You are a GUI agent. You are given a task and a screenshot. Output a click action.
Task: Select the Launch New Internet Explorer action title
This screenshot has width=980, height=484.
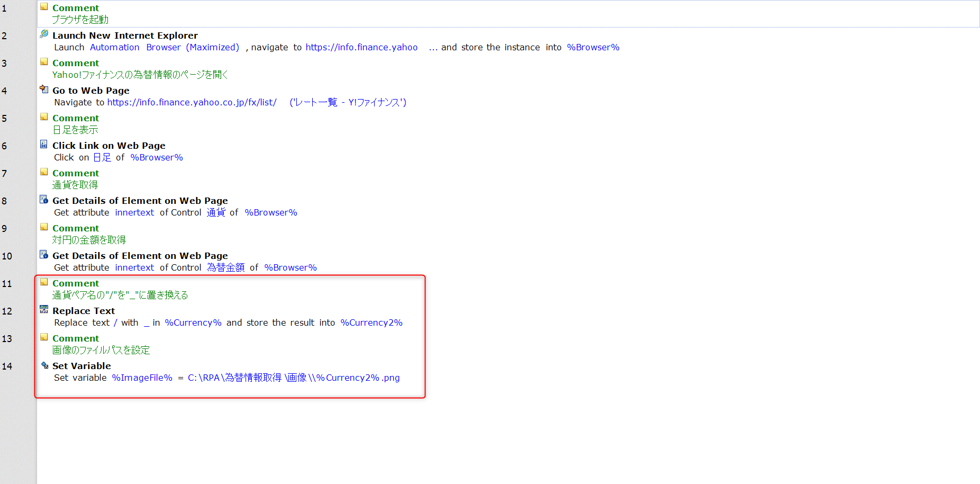click(x=125, y=35)
